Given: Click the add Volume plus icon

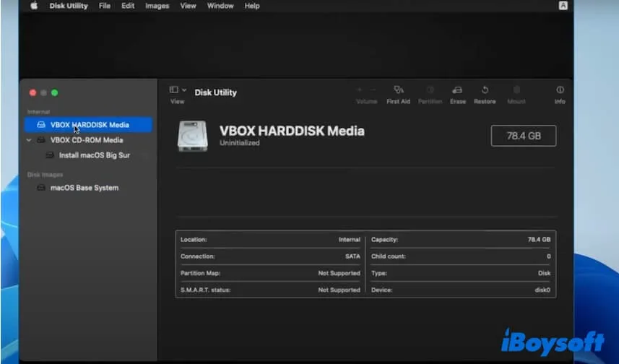Looking at the screenshot, I should (x=360, y=90).
